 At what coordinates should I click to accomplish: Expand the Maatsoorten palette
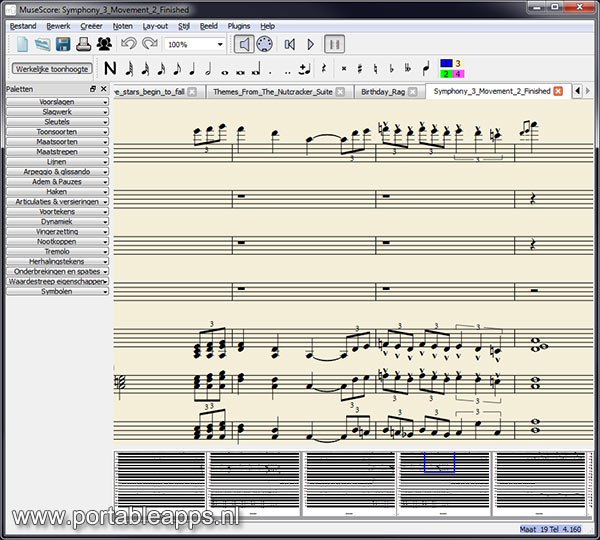57,142
